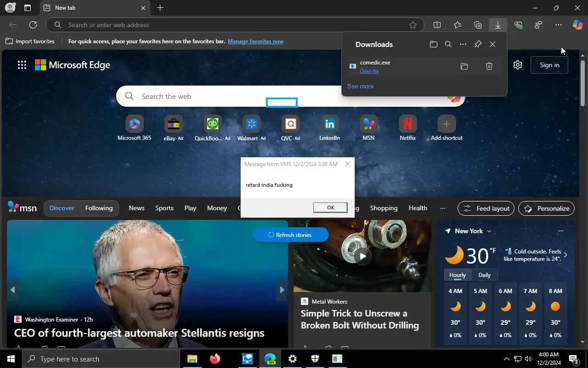Close the Message from VM5 dialog
Viewport: 588px width, 368px height.
coord(348,164)
